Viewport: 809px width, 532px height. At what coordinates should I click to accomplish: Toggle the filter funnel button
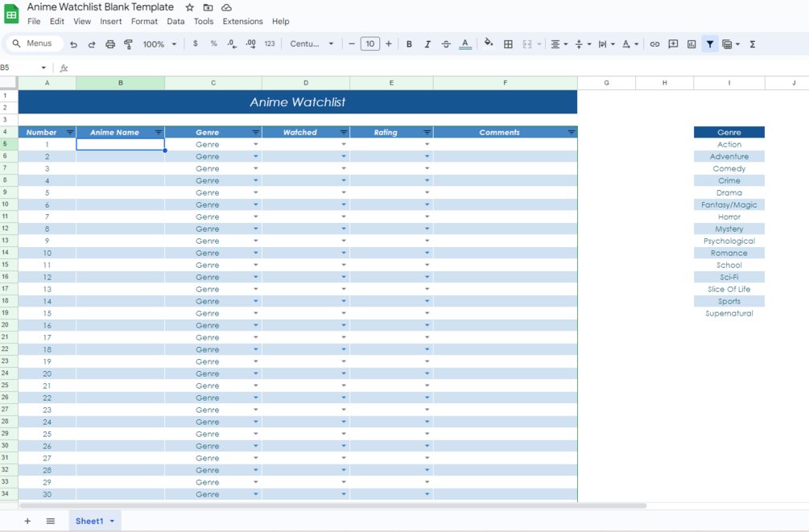click(710, 44)
